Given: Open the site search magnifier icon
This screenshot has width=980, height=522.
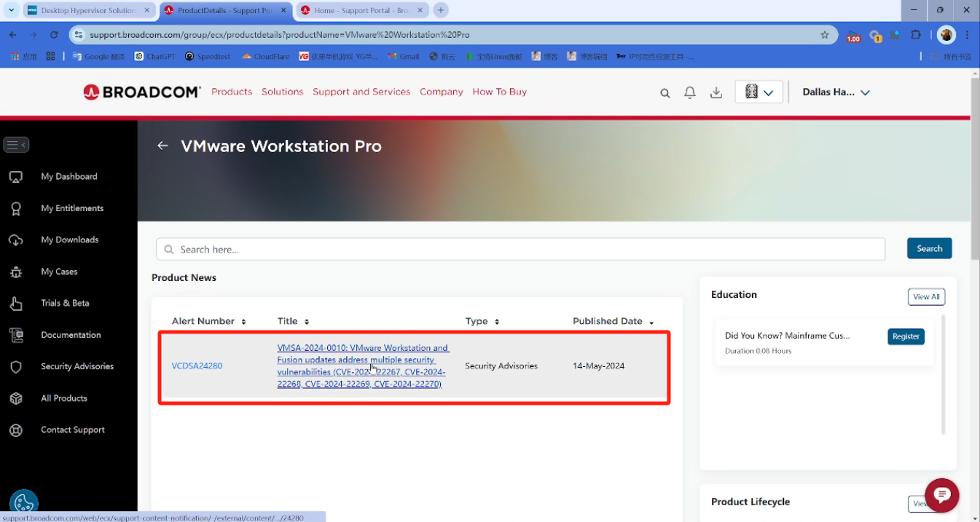Looking at the screenshot, I should click(665, 92).
